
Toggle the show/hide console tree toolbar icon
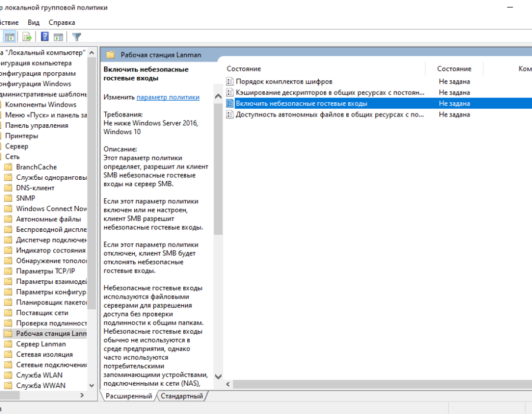[9, 37]
